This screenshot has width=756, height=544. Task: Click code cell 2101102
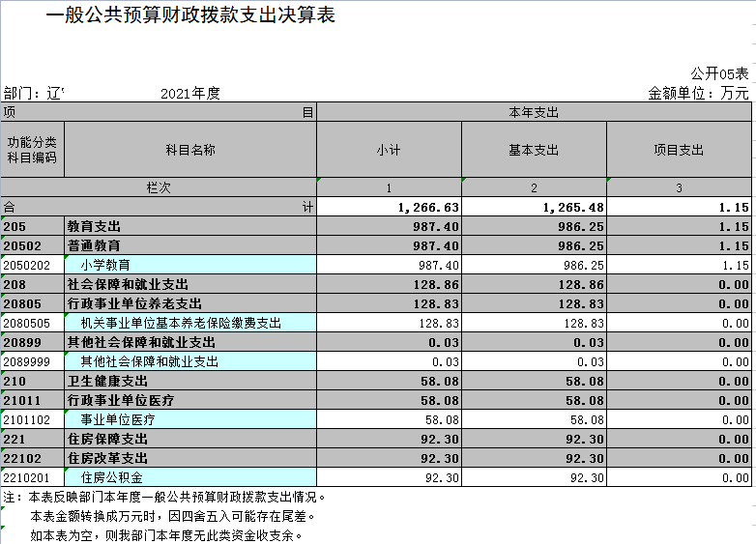coord(32,419)
